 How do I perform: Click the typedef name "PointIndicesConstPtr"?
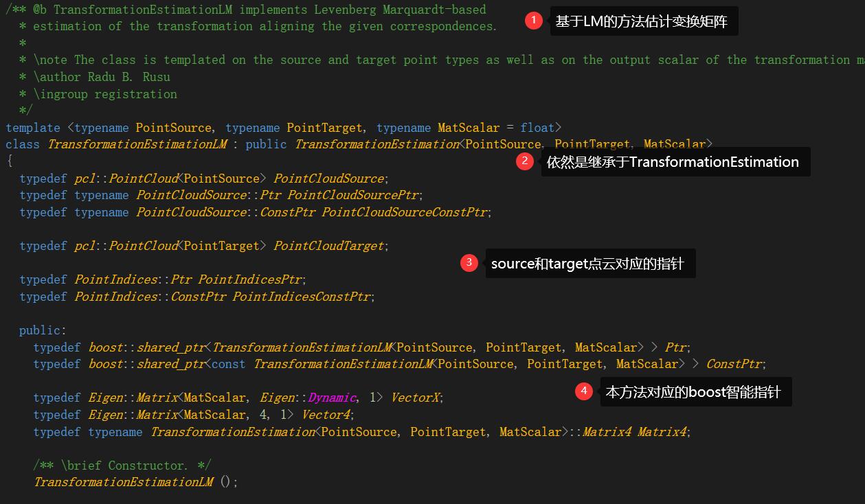point(301,297)
